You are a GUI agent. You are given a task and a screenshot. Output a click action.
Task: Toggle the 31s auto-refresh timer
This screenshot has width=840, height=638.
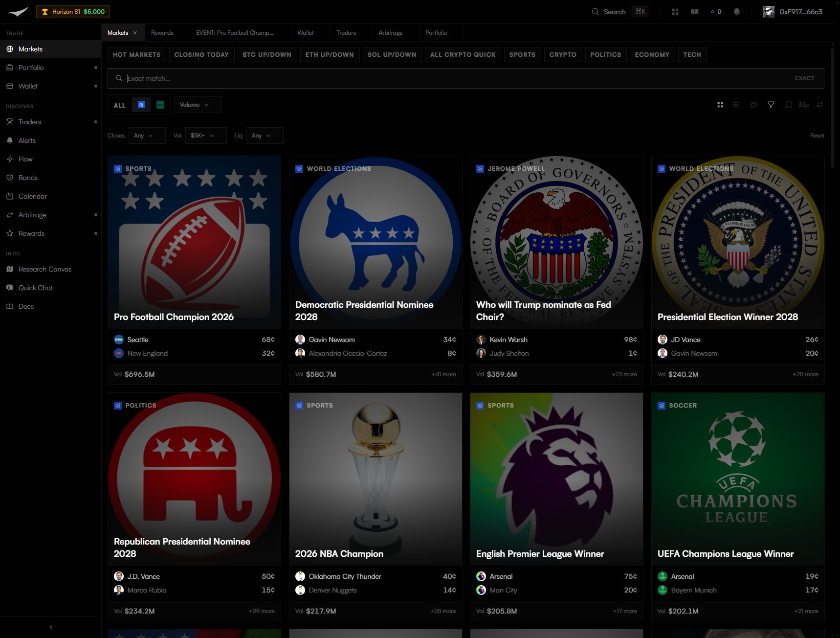coord(803,105)
